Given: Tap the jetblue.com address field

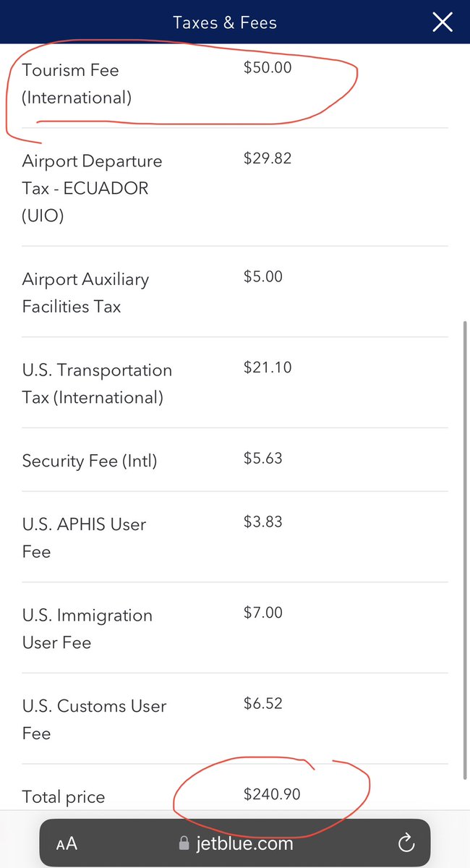Looking at the screenshot, I should click(235, 843).
